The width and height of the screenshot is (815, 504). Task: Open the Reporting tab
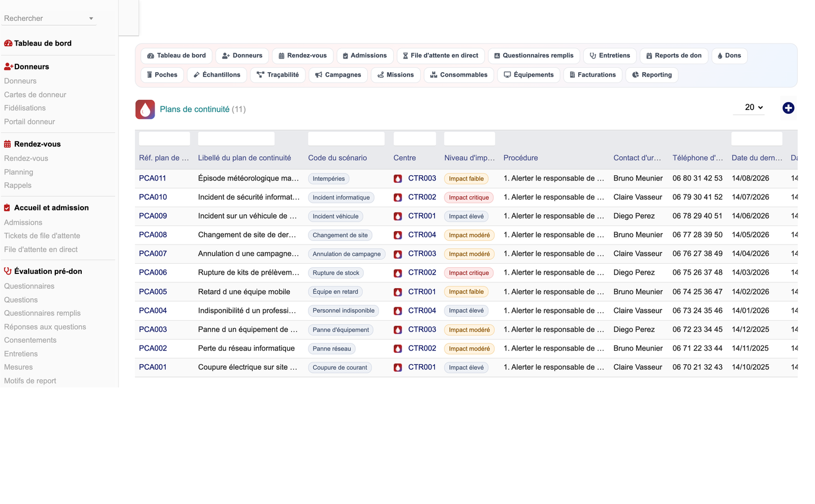651,75
